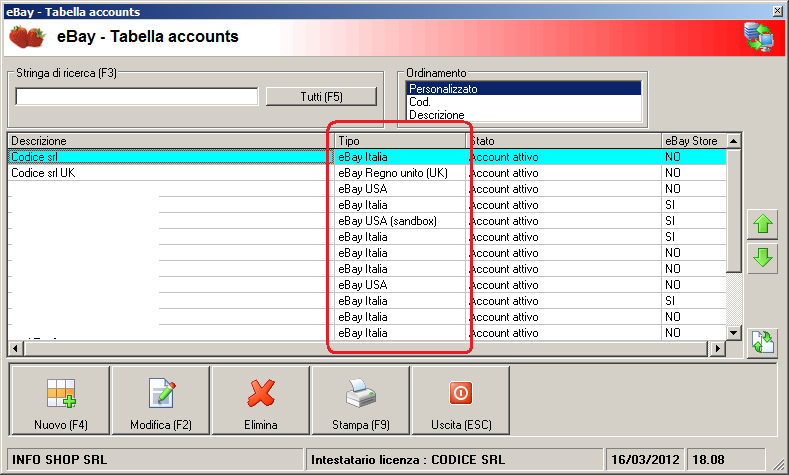Screen dimensions: 789x475
Task: Click the Elimina delete button
Action: click(261, 400)
